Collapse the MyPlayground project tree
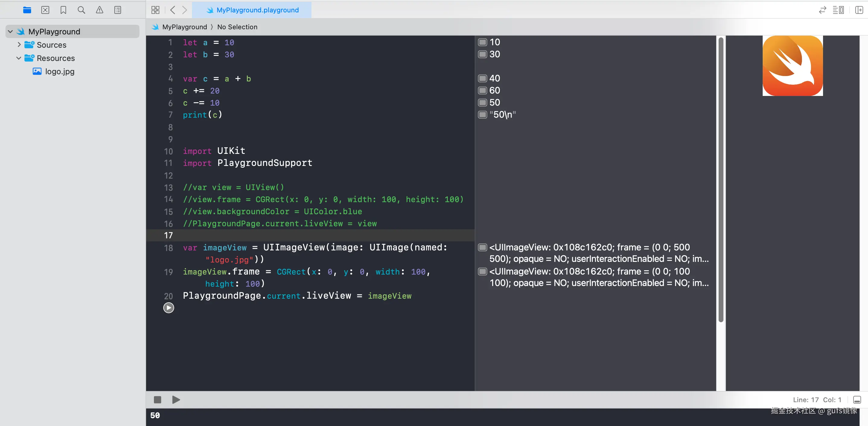This screenshot has height=426, width=868. [x=11, y=32]
